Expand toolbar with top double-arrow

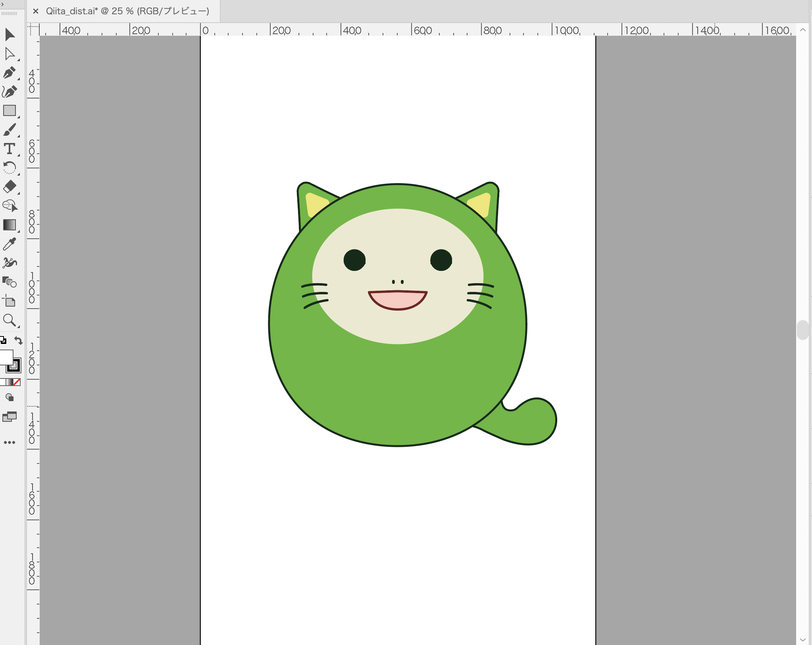click(2, 4)
